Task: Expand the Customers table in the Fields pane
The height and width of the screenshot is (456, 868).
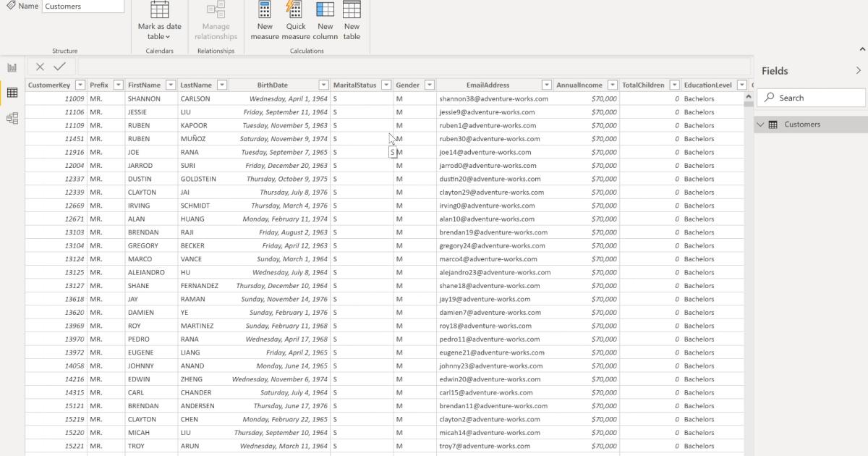Action: pyautogui.click(x=760, y=124)
